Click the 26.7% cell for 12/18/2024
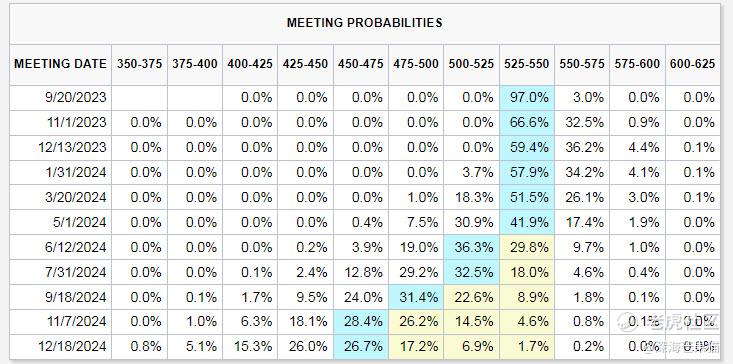The width and height of the screenshot is (733, 364). coord(361,347)
